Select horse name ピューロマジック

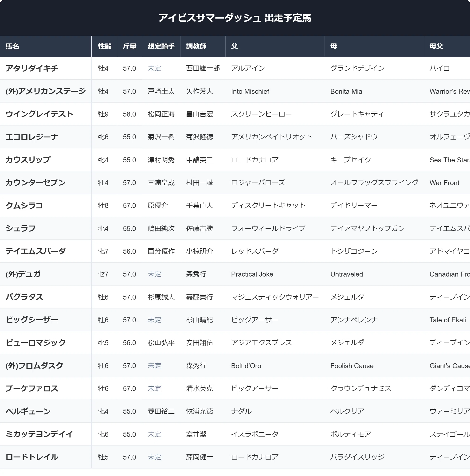click(36, 343)
